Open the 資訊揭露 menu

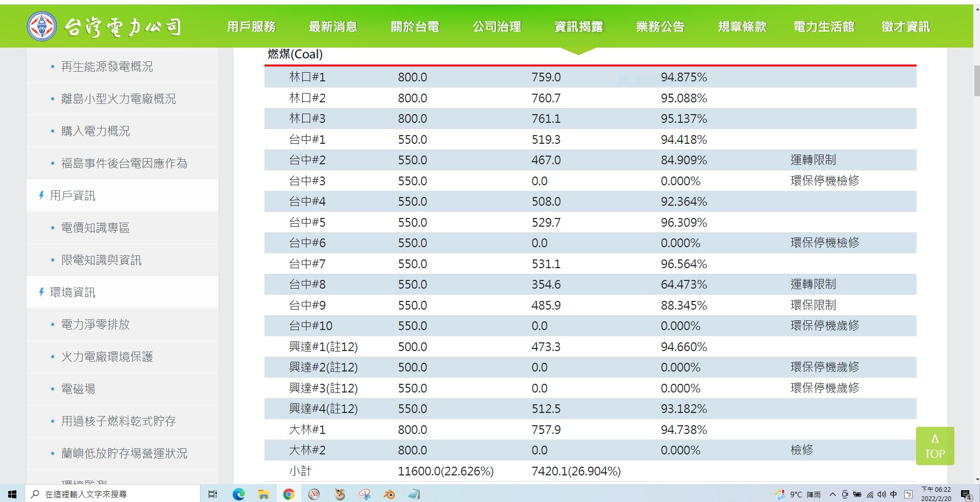point(578,27)
